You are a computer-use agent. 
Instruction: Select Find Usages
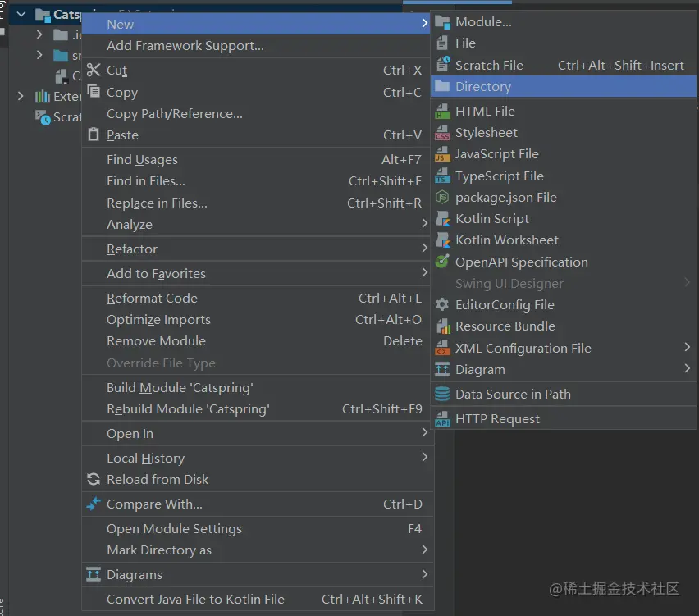coord(258,160)
